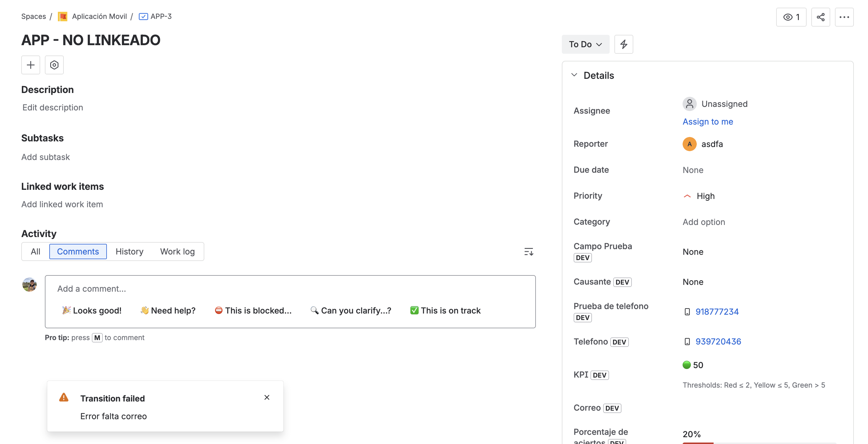The width and height of the screenshot is (868, 444).
Task: Open the Category Add option field
Action: pos(704,222)
